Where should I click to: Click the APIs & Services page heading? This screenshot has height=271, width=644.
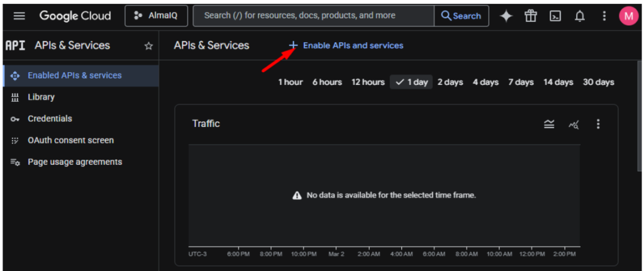(211, 45)
